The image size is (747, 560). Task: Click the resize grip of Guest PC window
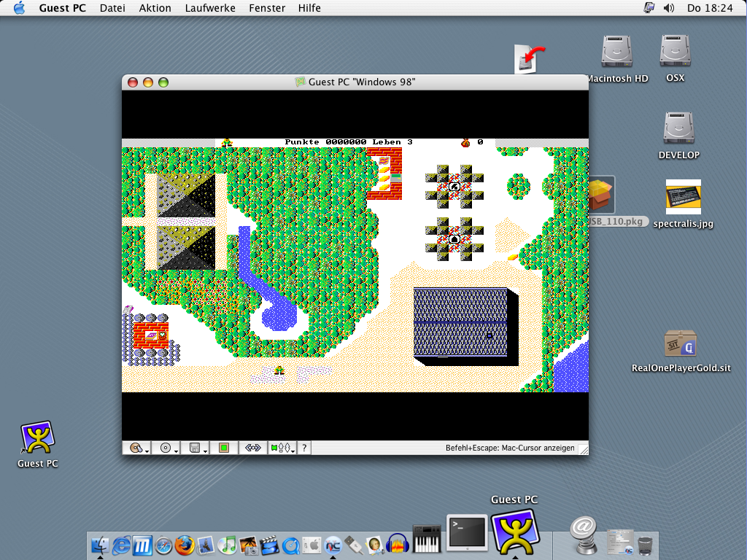(x=583, y=449)
